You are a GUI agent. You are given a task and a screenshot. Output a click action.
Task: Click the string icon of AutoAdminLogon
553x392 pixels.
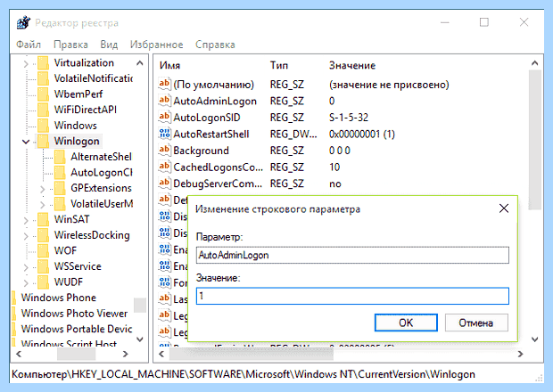click(164, 101)
